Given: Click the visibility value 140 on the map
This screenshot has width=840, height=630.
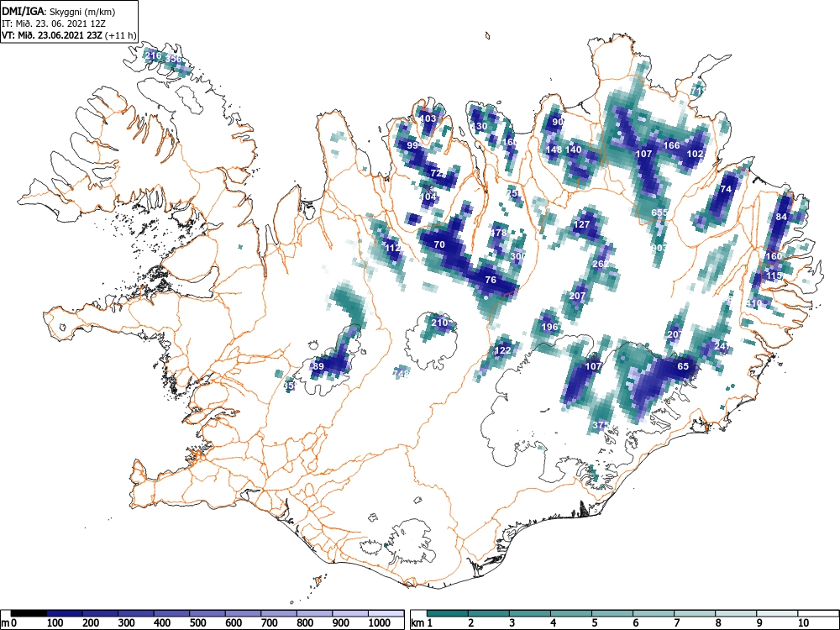Looking at the screenshot, I should click(x=573, y=150).
